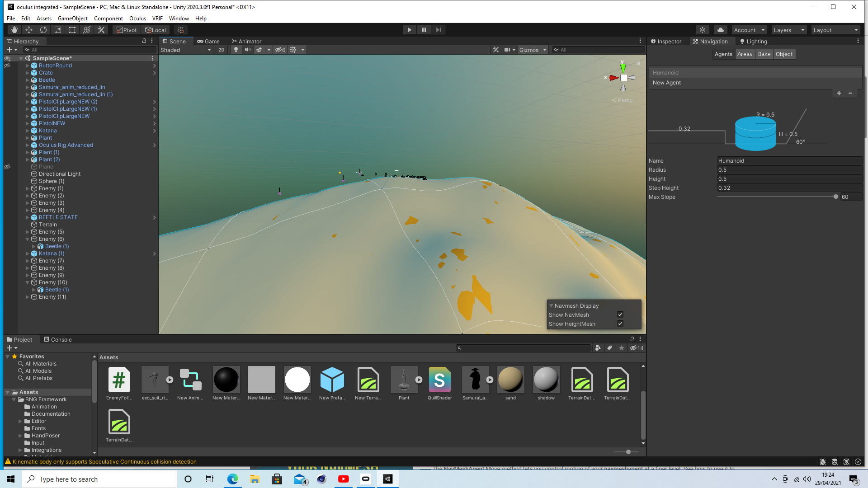
Task: Select the QuillShader asset
Action: coord(439,383)
